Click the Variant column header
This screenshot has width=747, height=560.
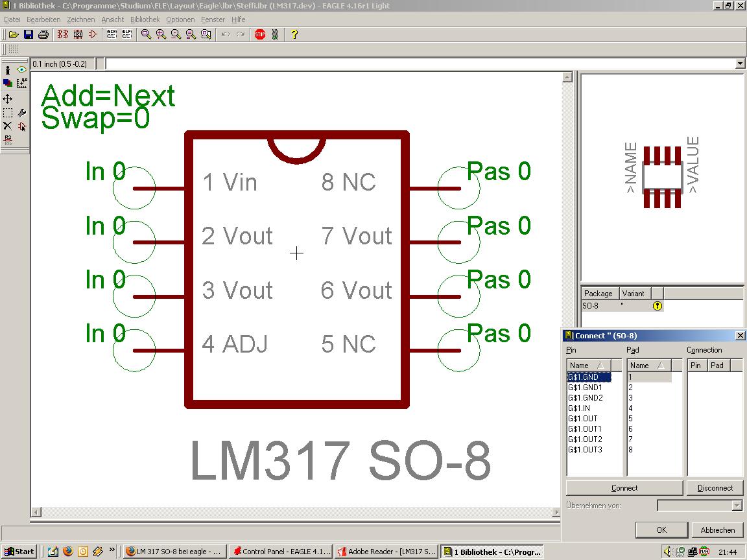635,294
